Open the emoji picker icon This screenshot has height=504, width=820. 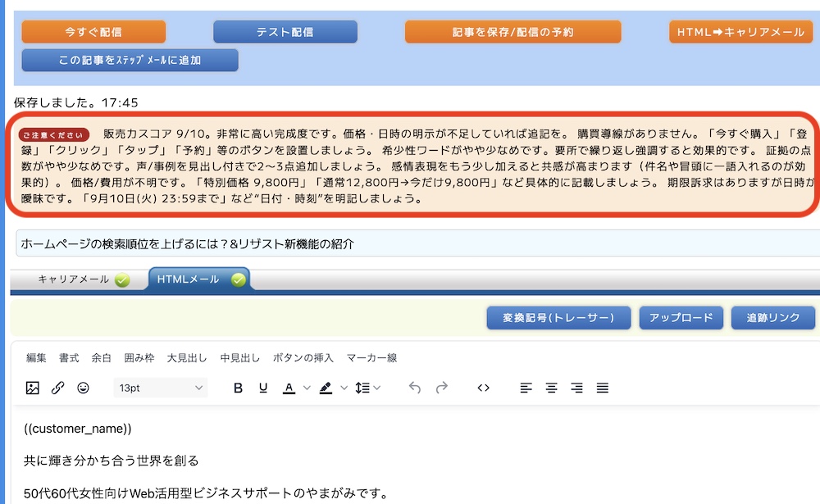point(83,388)
